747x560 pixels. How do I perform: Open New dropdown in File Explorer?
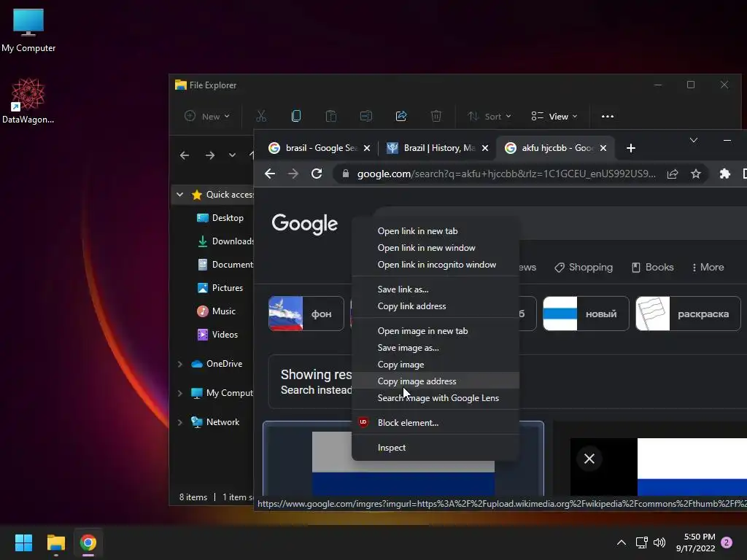pyautogui.click(x=208, y=116)
